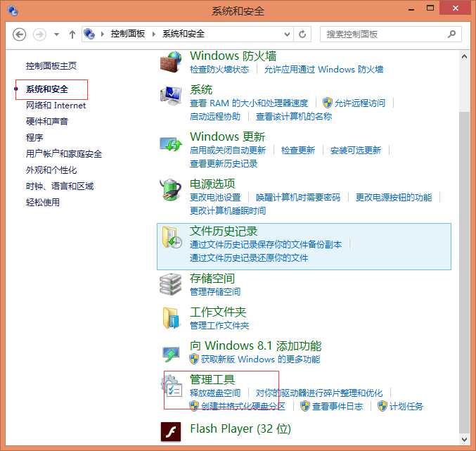This screenshot has width=476, height=451.
Task: Open 用户帐户和家庭安全 category
Action: (64, 154)
